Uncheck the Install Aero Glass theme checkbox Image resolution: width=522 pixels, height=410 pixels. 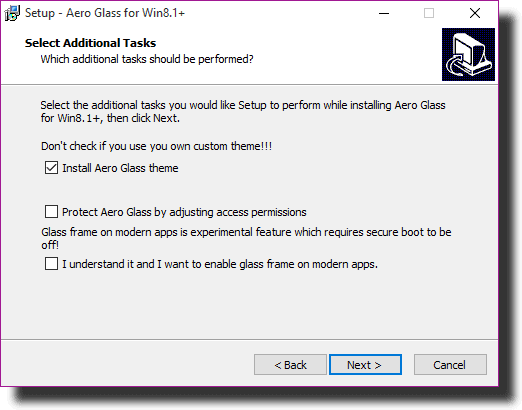[x=51, y=168]
